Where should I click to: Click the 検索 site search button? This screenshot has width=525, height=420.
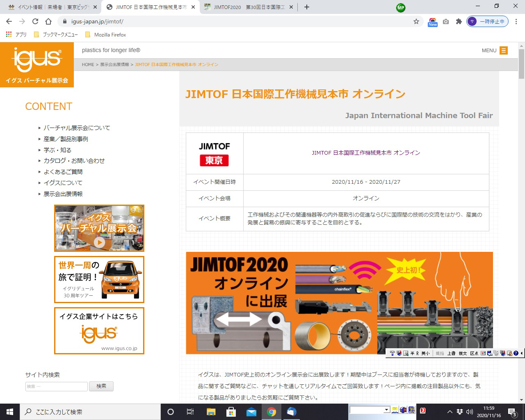click(x=101, y=386)
